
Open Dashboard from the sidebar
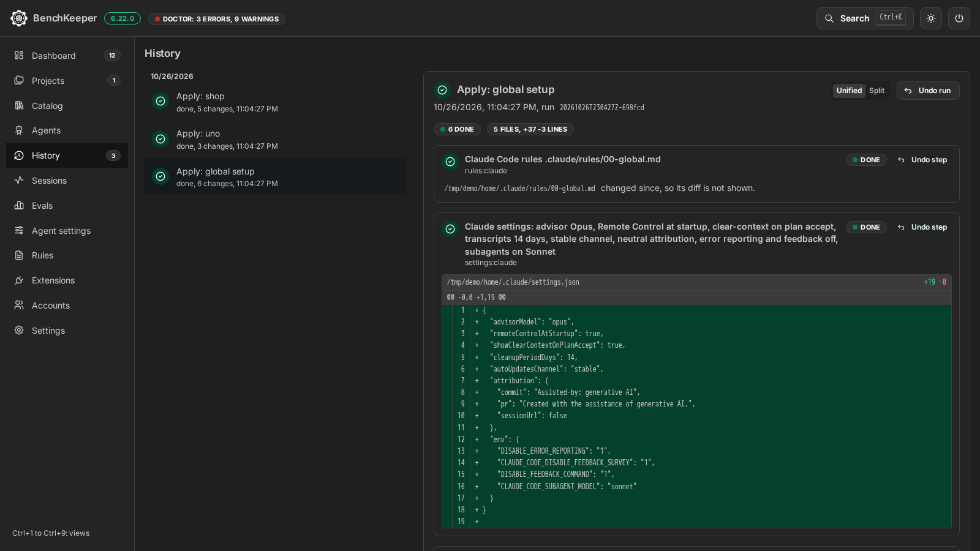tap(67, 56)
